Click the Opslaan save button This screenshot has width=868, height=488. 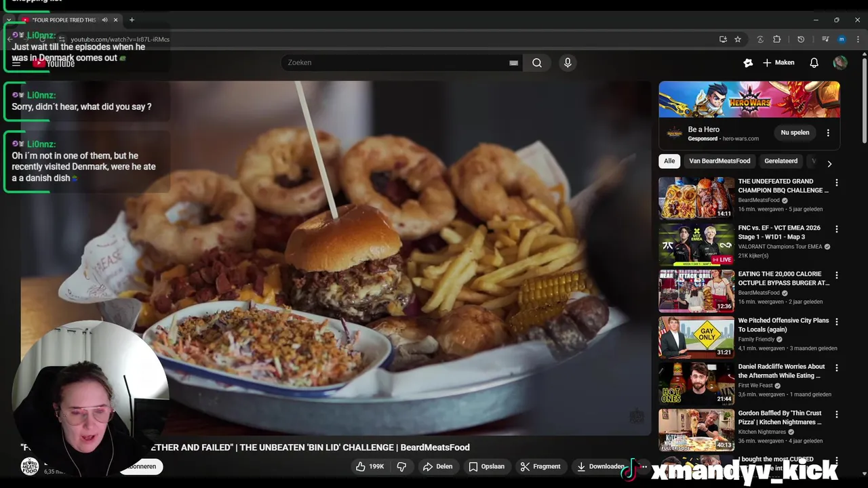486,466
